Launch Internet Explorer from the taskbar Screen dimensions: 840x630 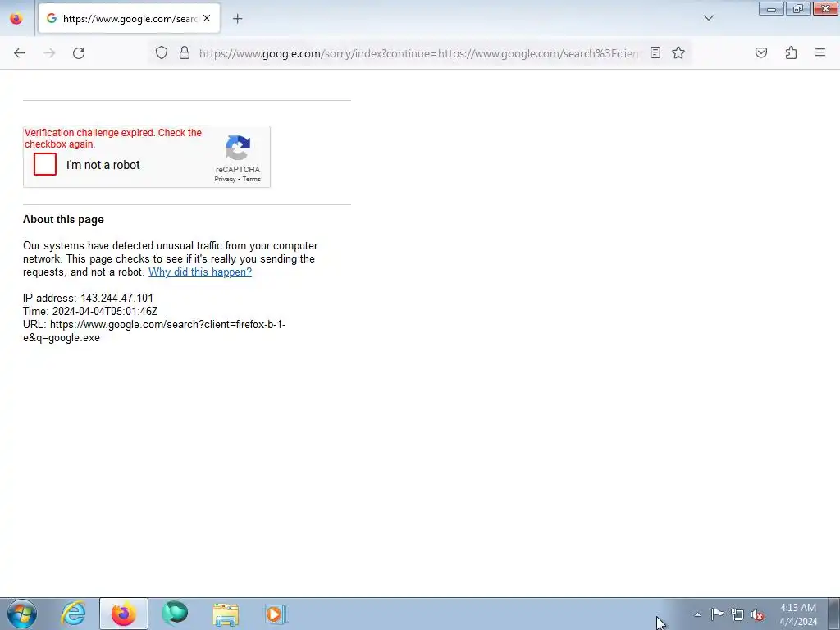[x=73, y=614]
